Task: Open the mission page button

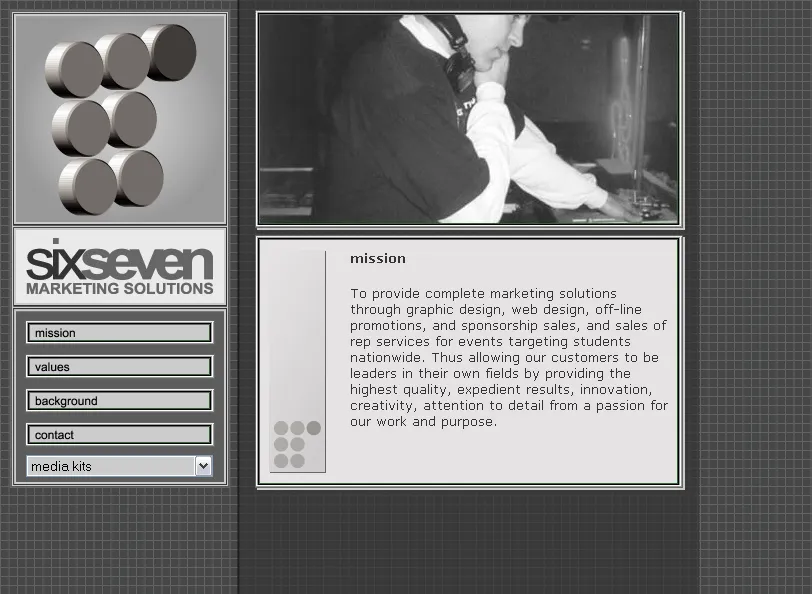Action: 120,332
